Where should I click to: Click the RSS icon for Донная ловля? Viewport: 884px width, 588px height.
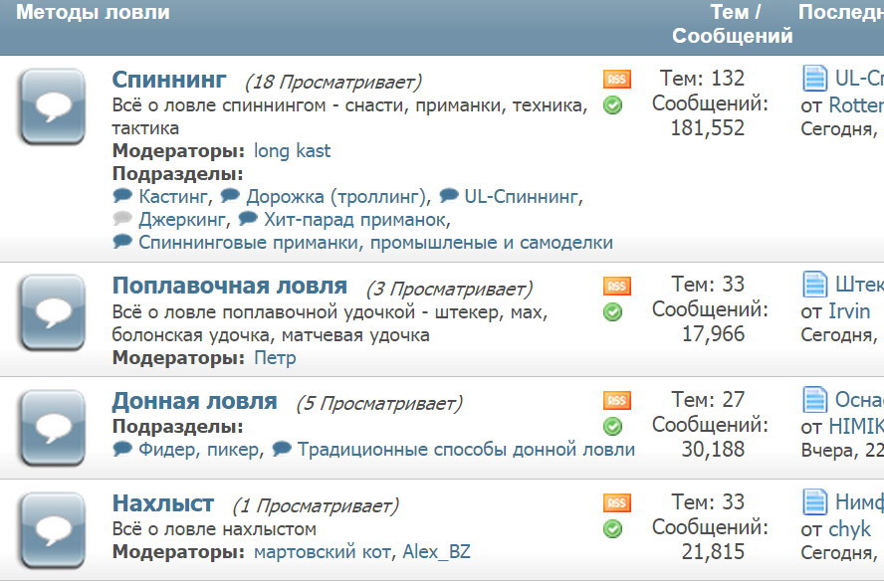616,401
